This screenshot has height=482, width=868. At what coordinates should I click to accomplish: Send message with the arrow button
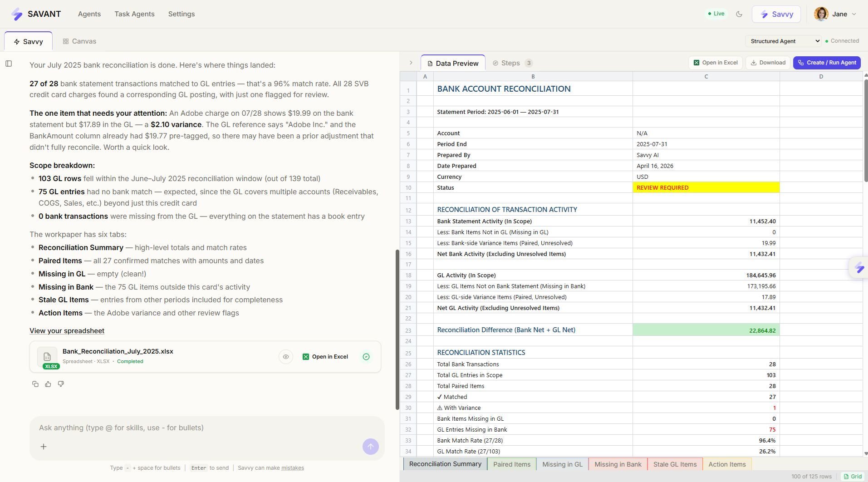pos(371,447)
